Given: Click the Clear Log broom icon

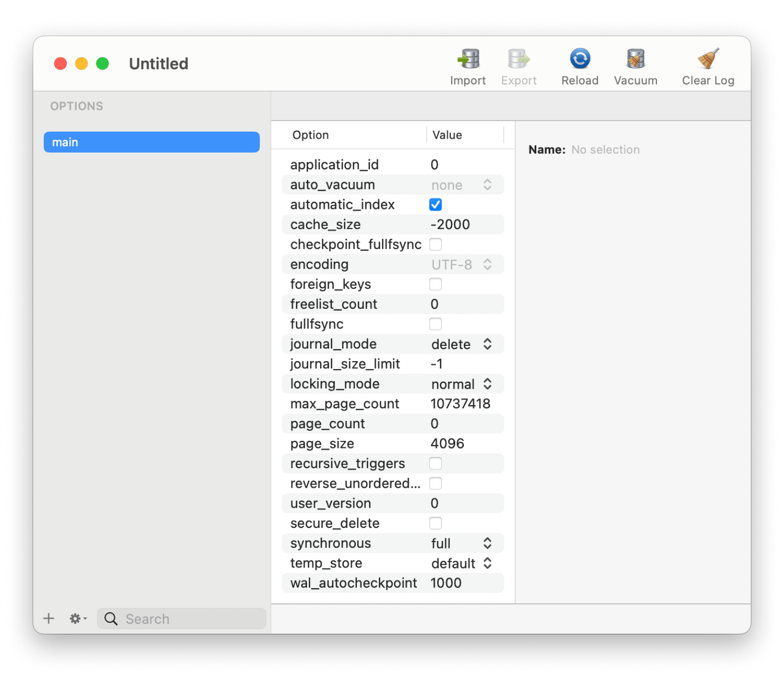Looking at the screenshot, I should click(708, 59).
